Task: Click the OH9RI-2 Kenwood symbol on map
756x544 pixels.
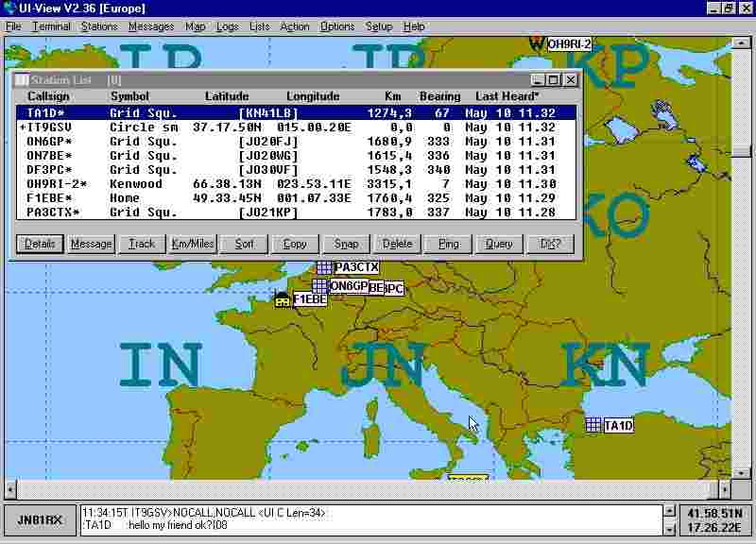Action: pos(536,43)
